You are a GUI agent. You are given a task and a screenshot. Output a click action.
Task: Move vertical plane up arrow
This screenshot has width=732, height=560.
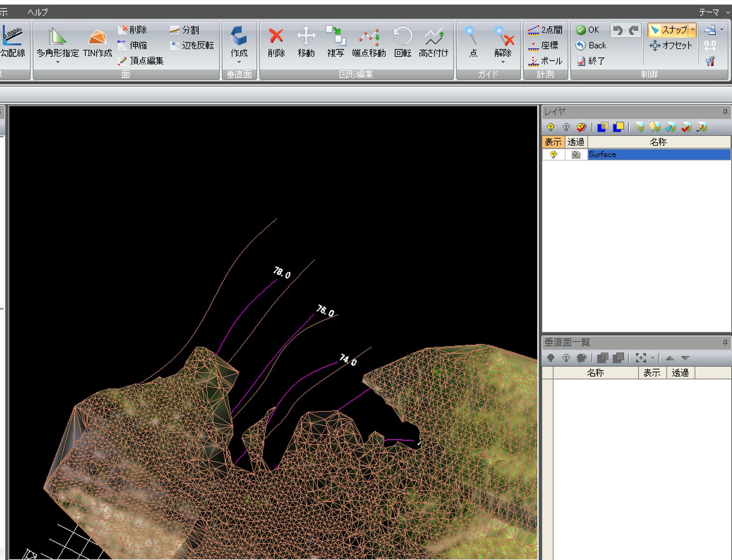pyautogui.click(x=669, y=358)
